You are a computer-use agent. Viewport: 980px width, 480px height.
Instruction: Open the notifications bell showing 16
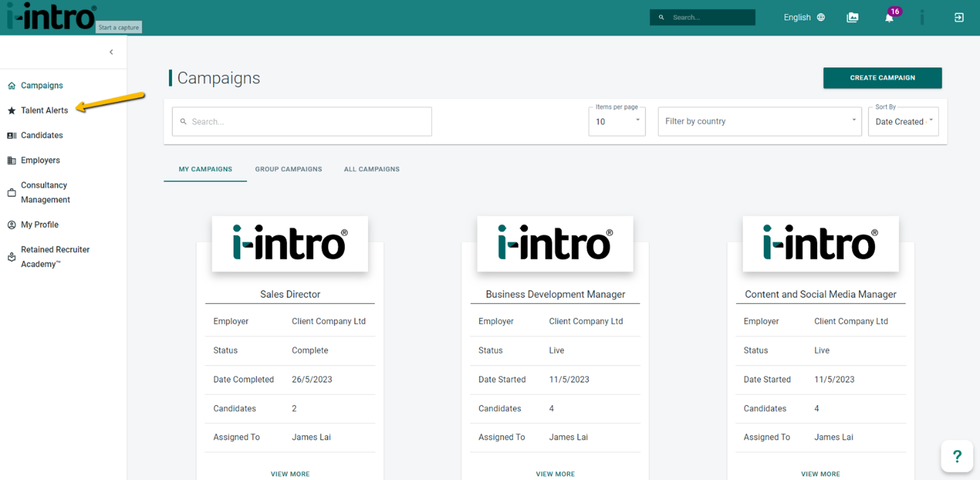point(890,17)
